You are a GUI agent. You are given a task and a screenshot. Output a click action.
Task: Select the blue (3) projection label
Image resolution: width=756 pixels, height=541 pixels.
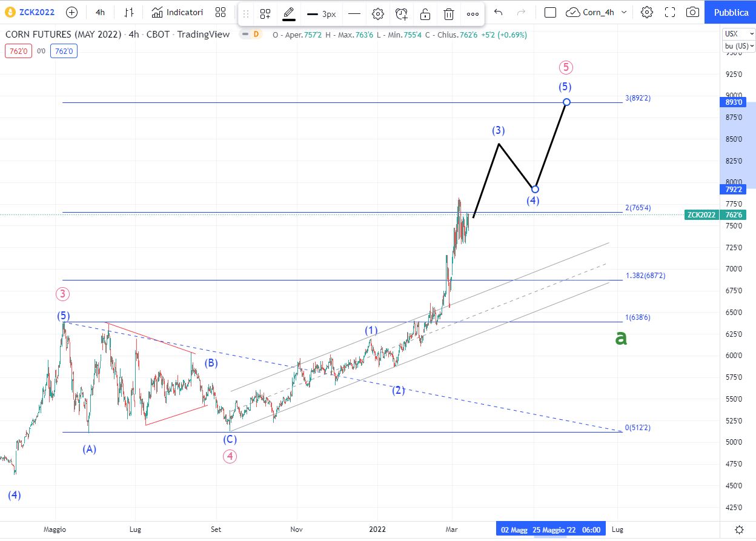click(x=498, y=130)
